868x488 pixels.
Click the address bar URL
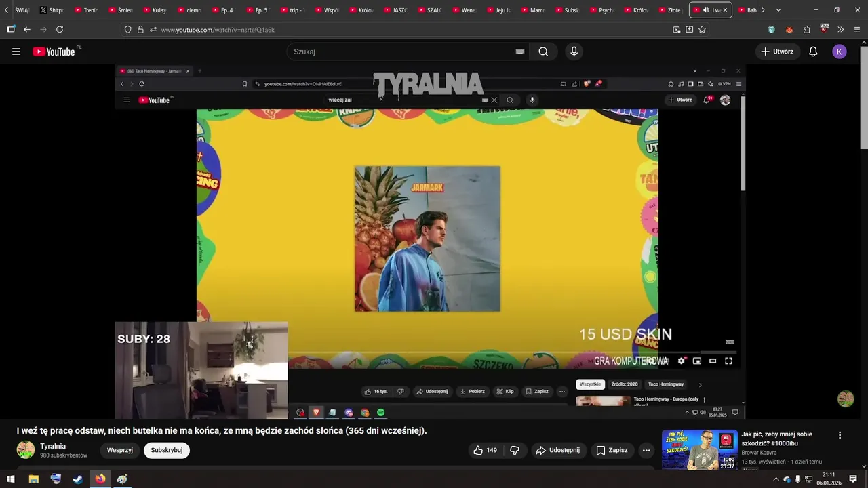click(x=218, y=30)
